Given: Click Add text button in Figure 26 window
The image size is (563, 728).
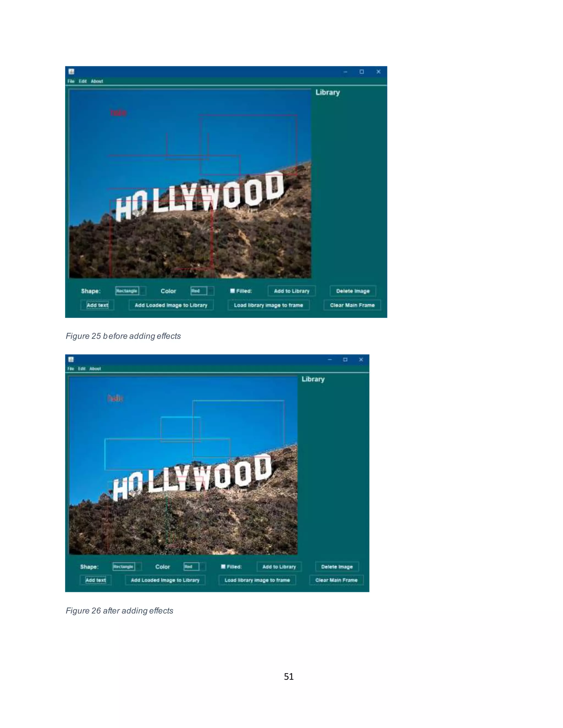Looking at the screenshot, I should coord(95,580).
